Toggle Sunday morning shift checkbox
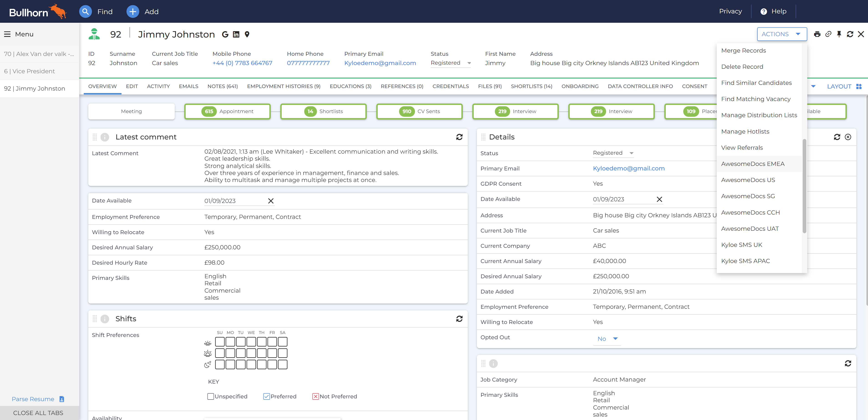The width and height of the screenshot is (868, 420). (220, 342)
